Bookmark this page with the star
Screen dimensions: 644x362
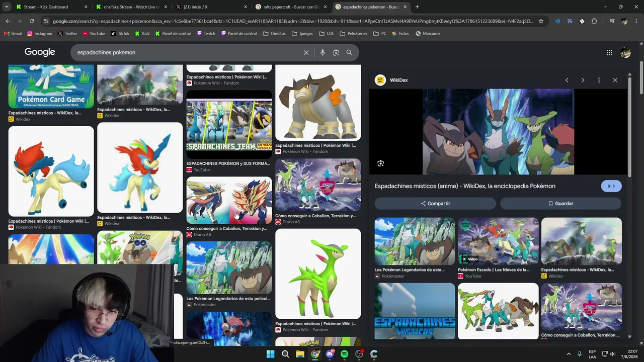coord(541,21)
